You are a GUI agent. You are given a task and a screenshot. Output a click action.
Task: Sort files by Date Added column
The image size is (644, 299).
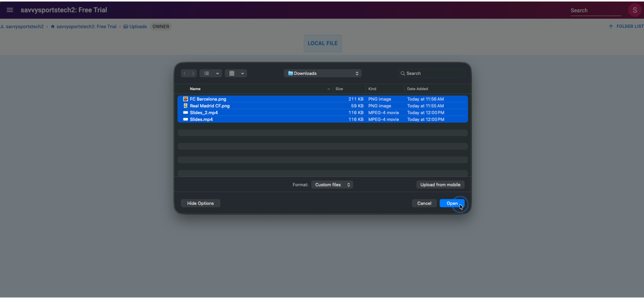coord(417,89)
